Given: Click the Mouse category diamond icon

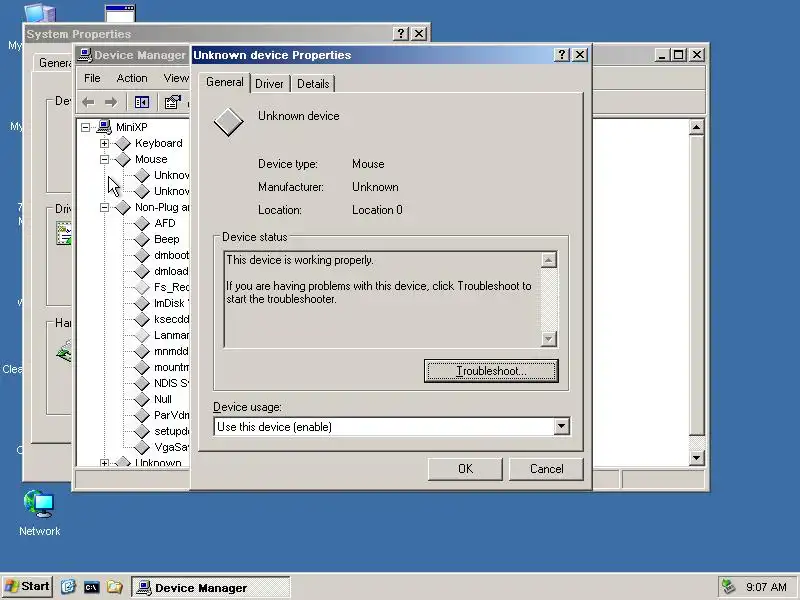Looking at the screenshot, I should [123, 159].
